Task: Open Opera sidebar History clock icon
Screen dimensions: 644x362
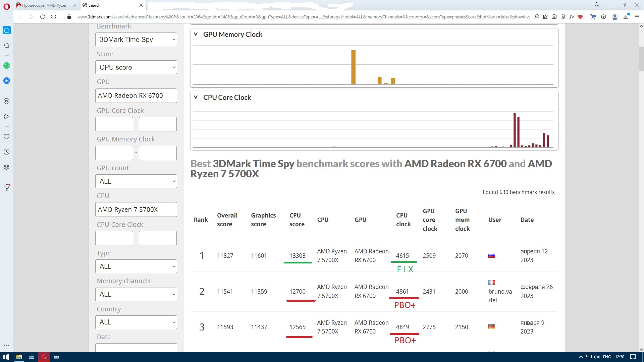Action: (7, 152)
